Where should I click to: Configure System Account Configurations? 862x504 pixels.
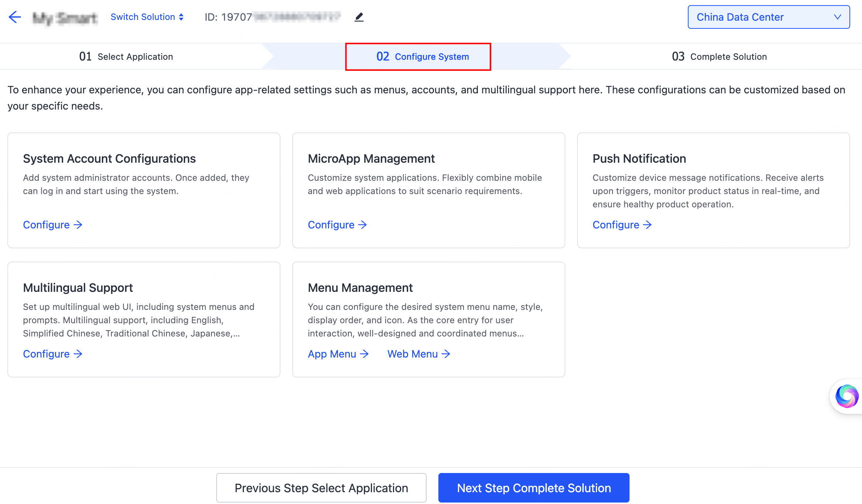[46, 225]
